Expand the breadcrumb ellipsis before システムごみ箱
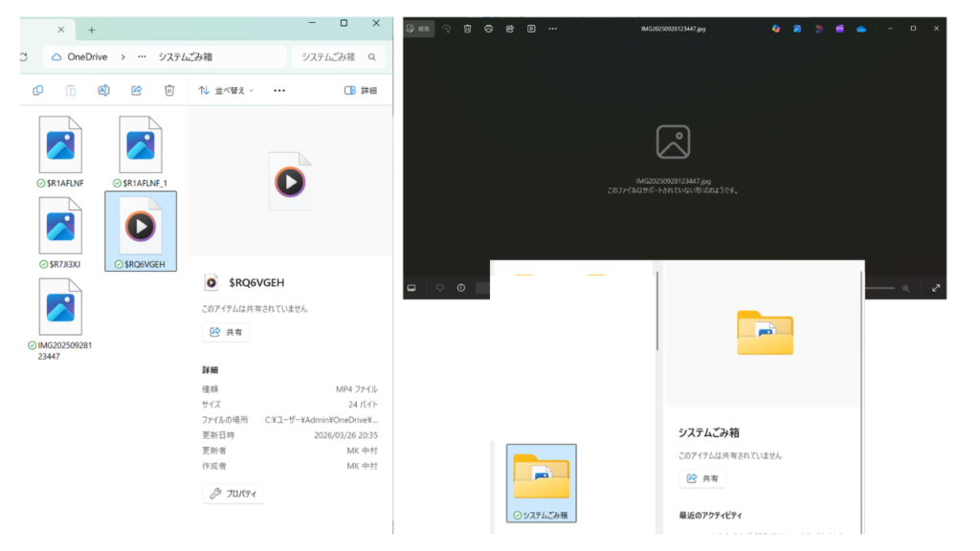This screenshot has width=980, height=551. [143, 56]
